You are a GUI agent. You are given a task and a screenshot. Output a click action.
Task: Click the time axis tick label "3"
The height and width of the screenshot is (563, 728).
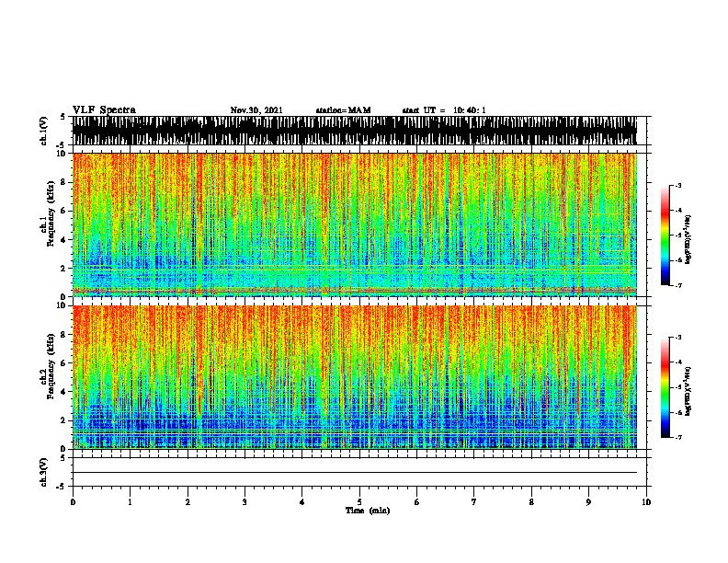tap(245, 502)
